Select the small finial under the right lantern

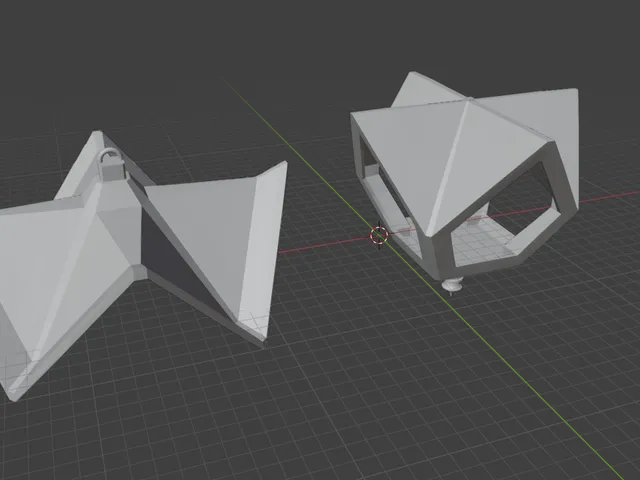pyautogui.click(x=453, y=285)
